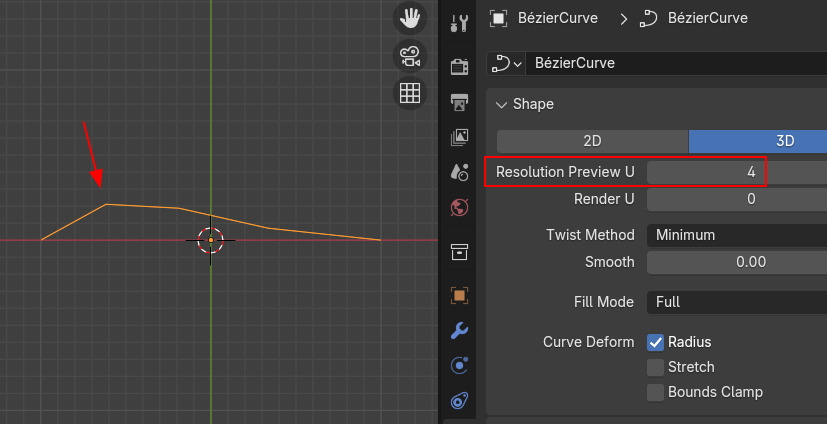Select the 2D shape button
This screenshot has width=827, height=424.
592,141
